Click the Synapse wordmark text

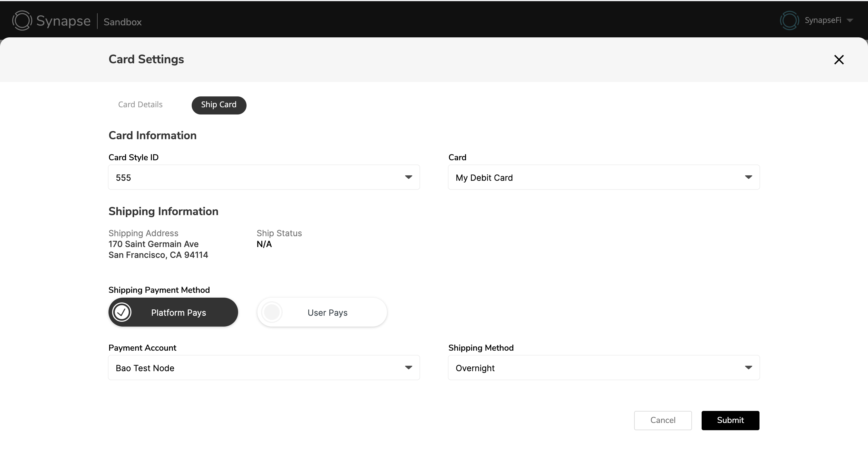click(x=63, y=21)
